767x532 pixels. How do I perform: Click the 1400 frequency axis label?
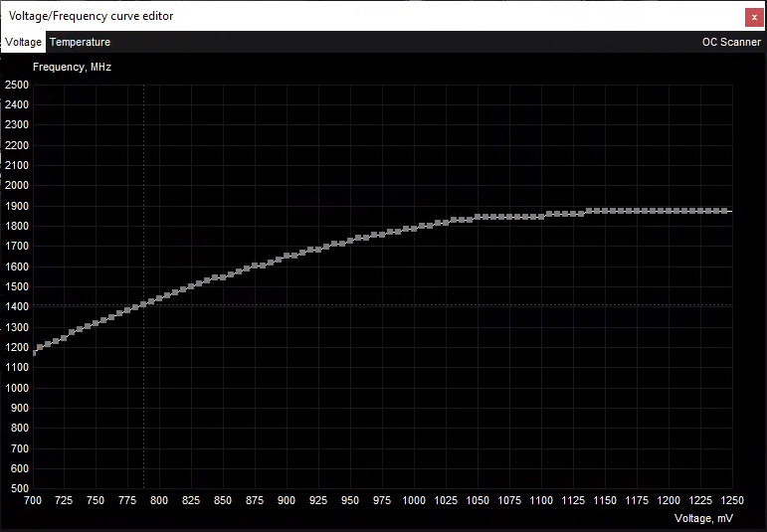tap(17, 306)
